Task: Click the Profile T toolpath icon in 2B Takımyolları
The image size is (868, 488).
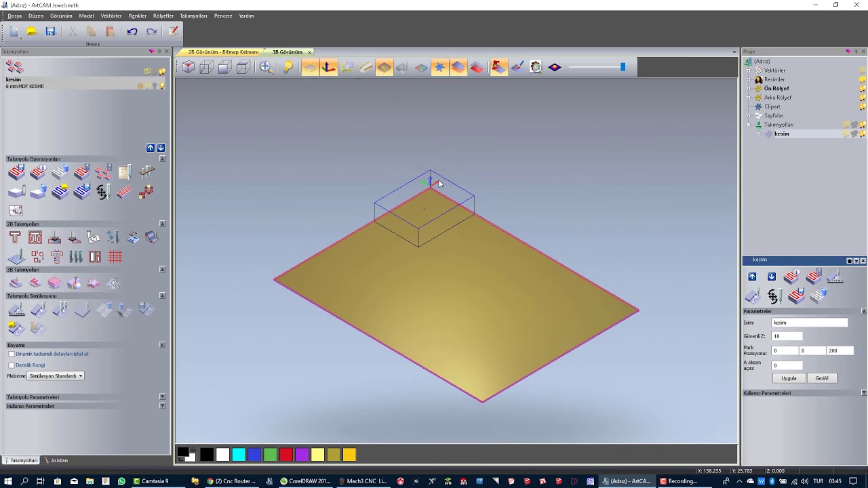Action: pos(15,237)
